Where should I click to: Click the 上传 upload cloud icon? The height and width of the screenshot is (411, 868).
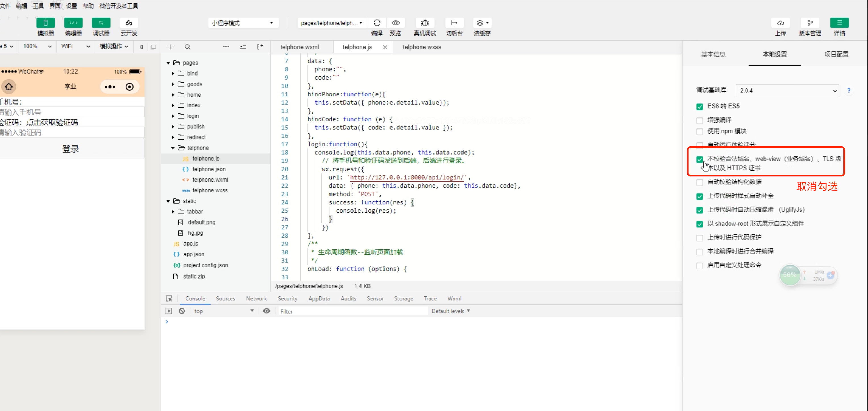click(x=780, y=23)
